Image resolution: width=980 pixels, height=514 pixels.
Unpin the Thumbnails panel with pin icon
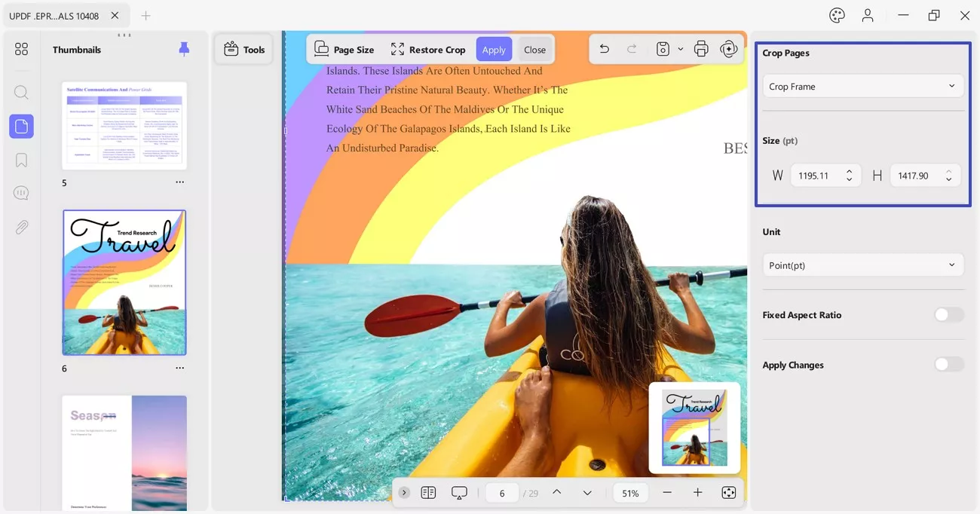point(184,49)
